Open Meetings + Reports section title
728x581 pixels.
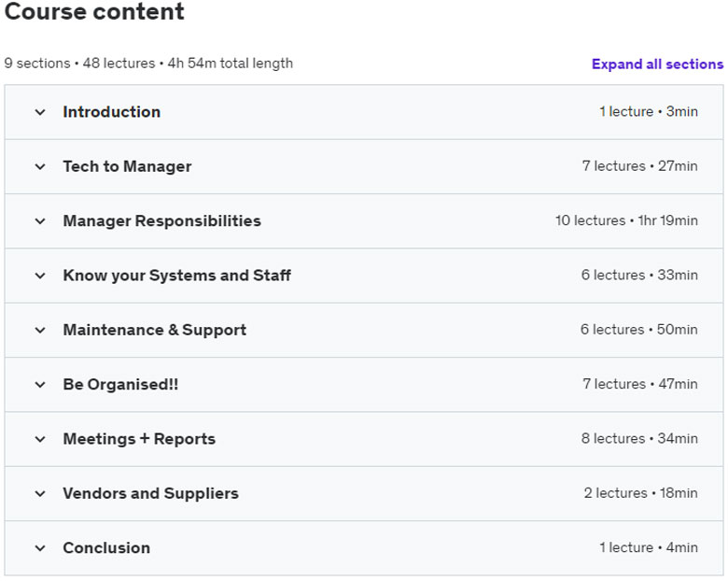(x=139, y=439)
